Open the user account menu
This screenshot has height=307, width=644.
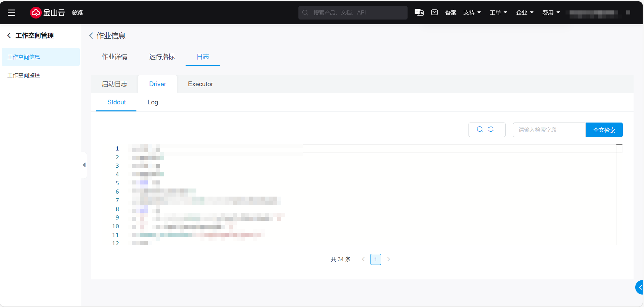click(x=599, y=13)
